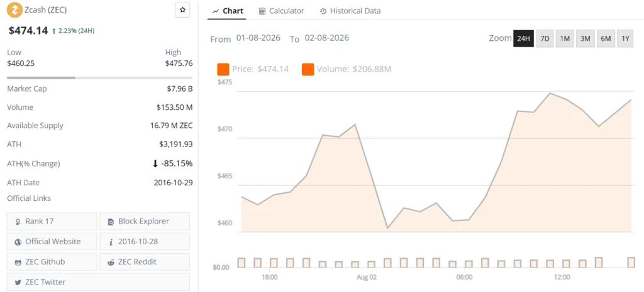Visit the Official Website link
This screenshot has height=292, width=644.
(52, 241)
